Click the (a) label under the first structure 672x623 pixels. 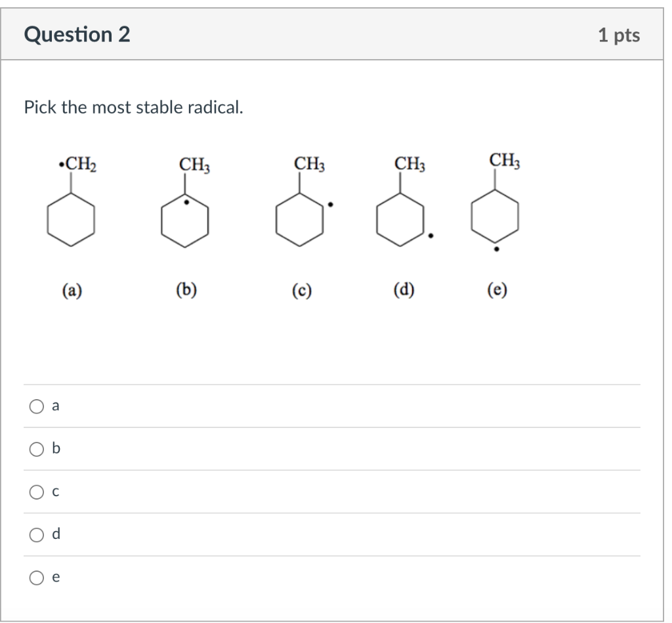(x=71, y=290)
